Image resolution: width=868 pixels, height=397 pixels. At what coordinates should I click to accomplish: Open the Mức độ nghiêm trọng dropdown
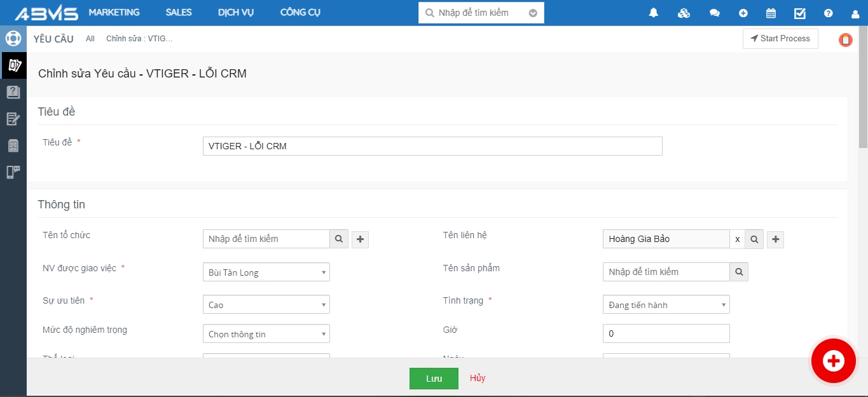[x=266, y=334]
